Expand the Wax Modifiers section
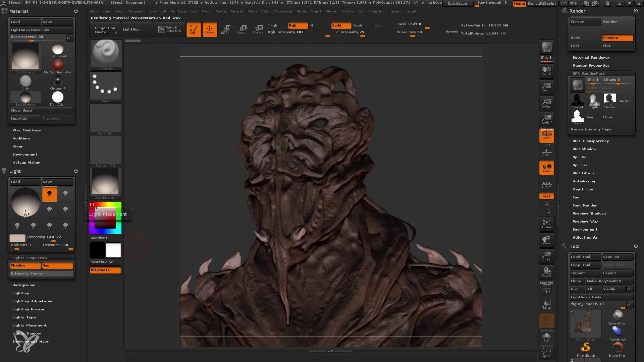The height and width of the screenshot is (362, 644). [26, 130]
